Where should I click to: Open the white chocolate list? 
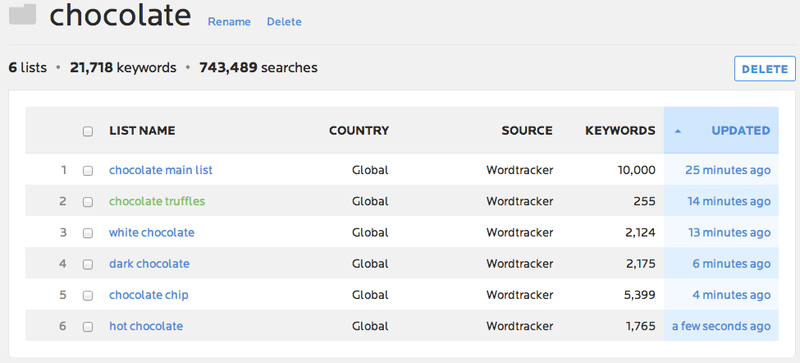tap(152, 232)
